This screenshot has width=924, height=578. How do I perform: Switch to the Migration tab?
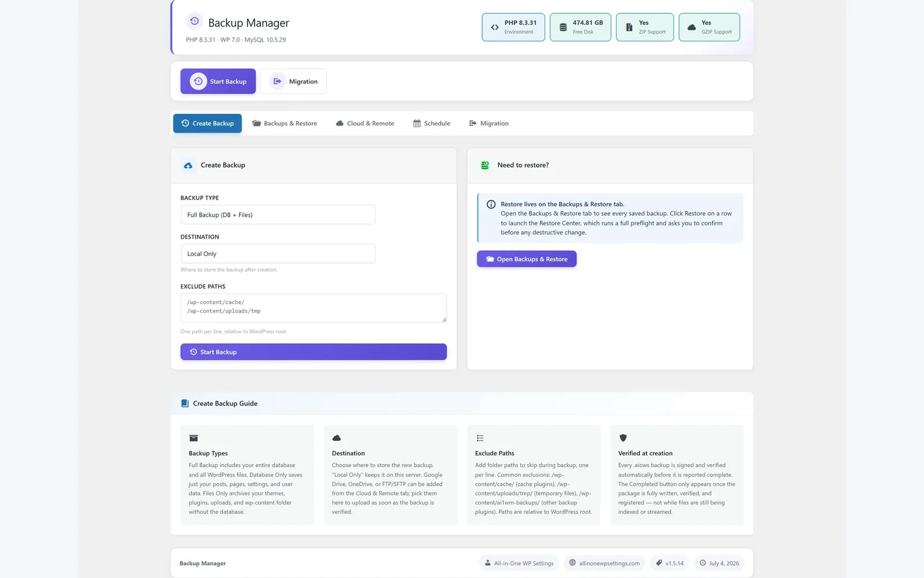[489, 124]
